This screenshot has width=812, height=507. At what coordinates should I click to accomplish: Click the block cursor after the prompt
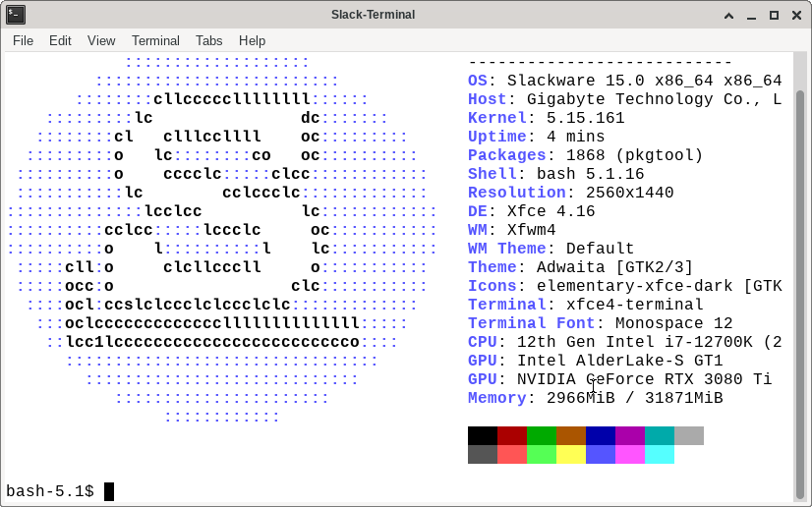tap(109, 491)
